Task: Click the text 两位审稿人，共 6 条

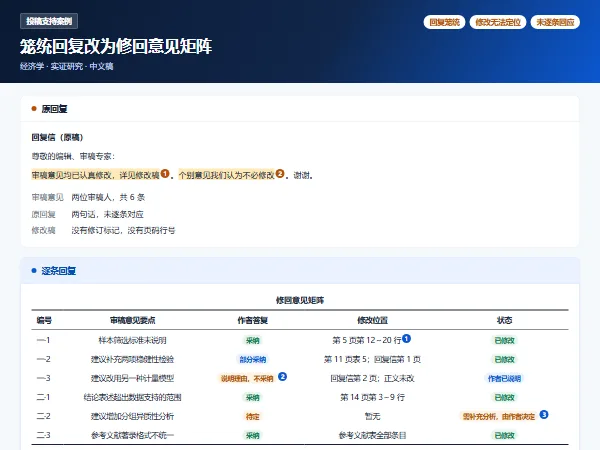Action: click(108, 197)
